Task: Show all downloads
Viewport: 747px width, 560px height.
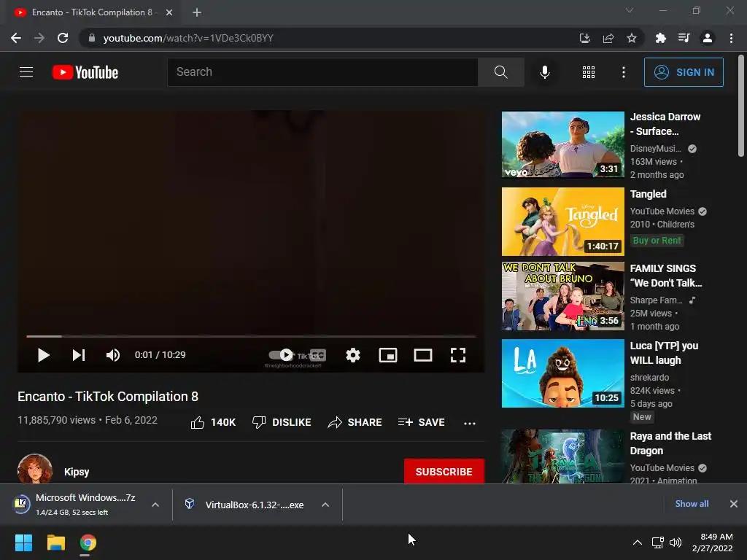Action: [x=692, y=504]
